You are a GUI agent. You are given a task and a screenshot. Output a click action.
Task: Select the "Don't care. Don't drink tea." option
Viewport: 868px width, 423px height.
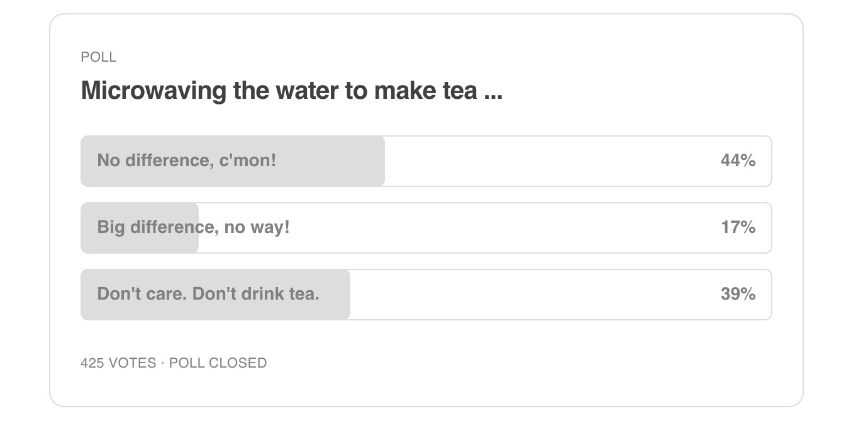click(x=426, y=295)
